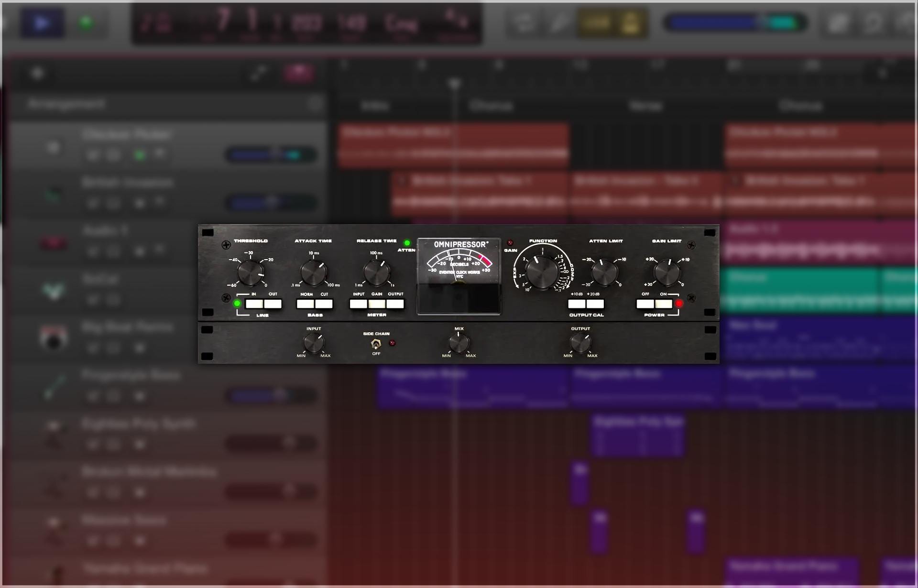The height and width of the screenshot is (588, 918).
Task: Click the large FUNCTION ratio knob
Action: tap(542, 272)
